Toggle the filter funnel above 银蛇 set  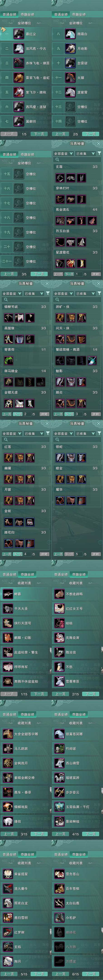coord(99,433)
